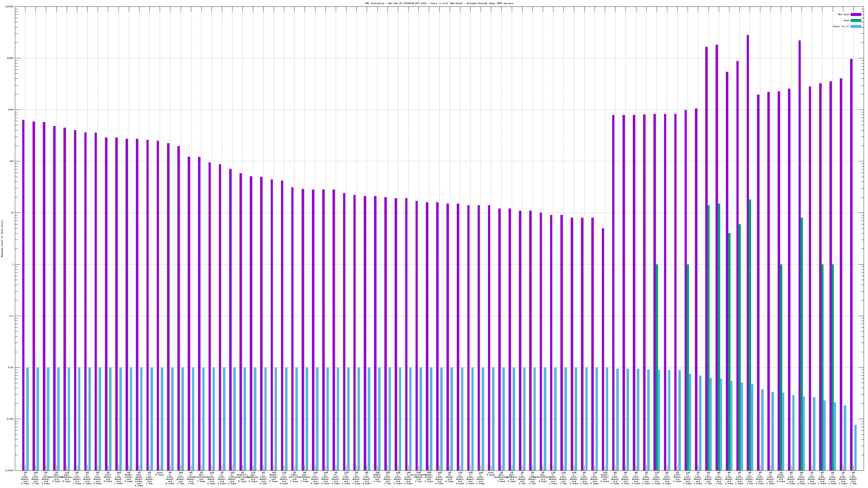Screen dimensions: 868x488
Task: Click the 'Message Count or Spam Score' axis label
Action: point(2,239)
